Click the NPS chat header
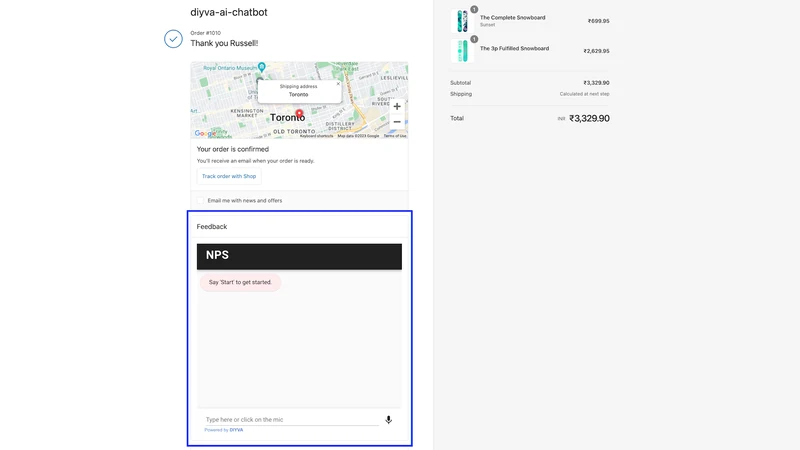This screenshot has height=450, width=800. point(299,257)
